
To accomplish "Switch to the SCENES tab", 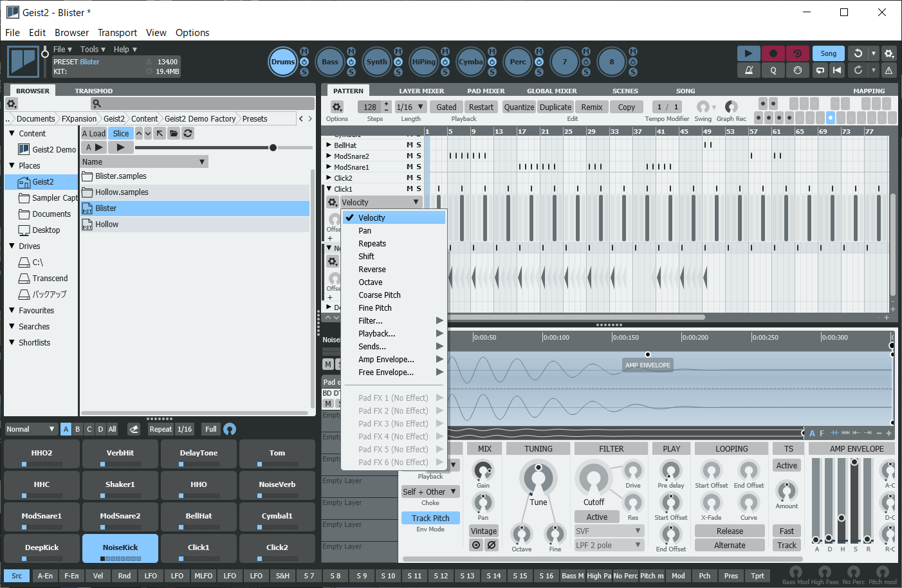I will click(x=625, y=91).
